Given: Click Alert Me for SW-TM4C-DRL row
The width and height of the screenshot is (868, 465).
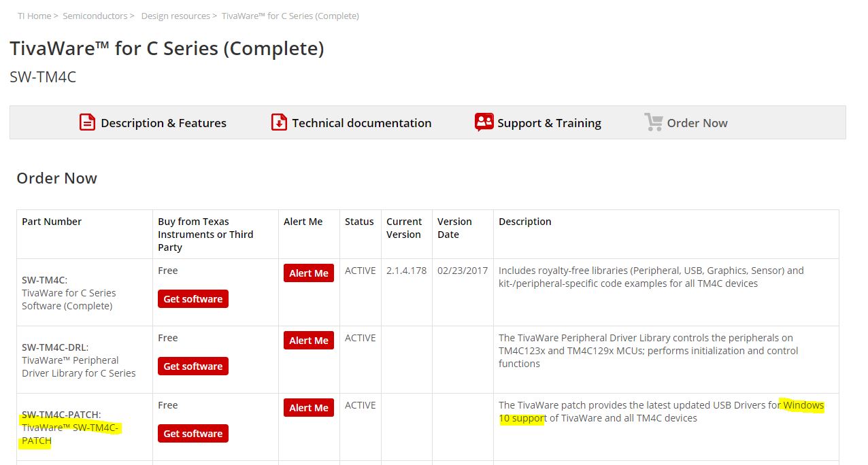Looking at the screenshot, I should click(309, 341).
